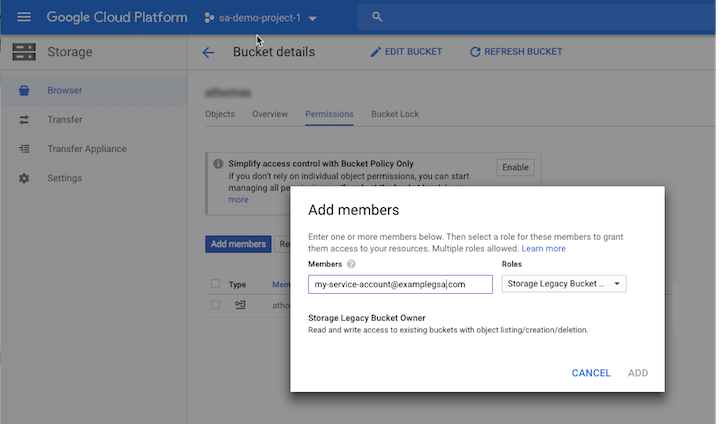Click the member type icon in first row

[x=240, y=305]
